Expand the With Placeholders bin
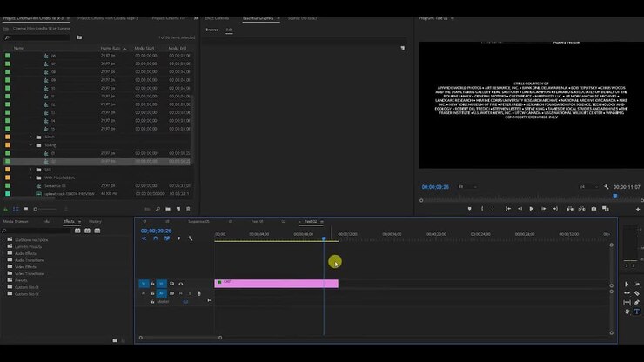The height and width of the screenshot is (362, 644). pyautogui.click(x=30, y=178)
